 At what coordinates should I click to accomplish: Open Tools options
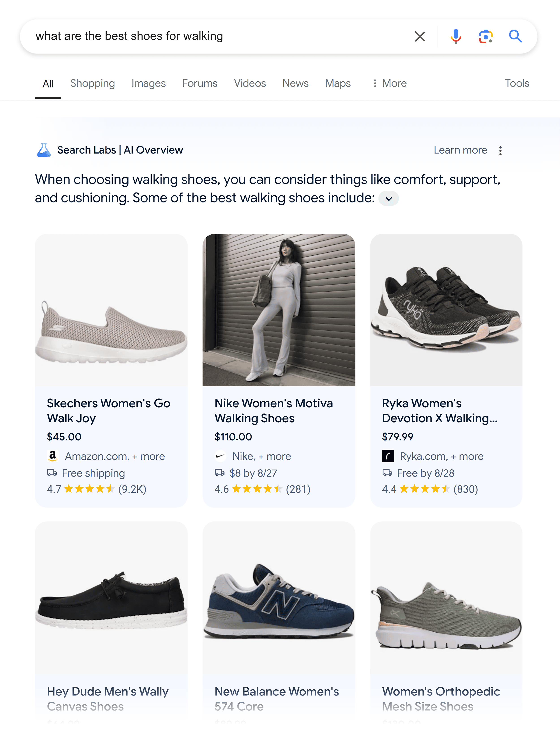(x=517, y=83)
